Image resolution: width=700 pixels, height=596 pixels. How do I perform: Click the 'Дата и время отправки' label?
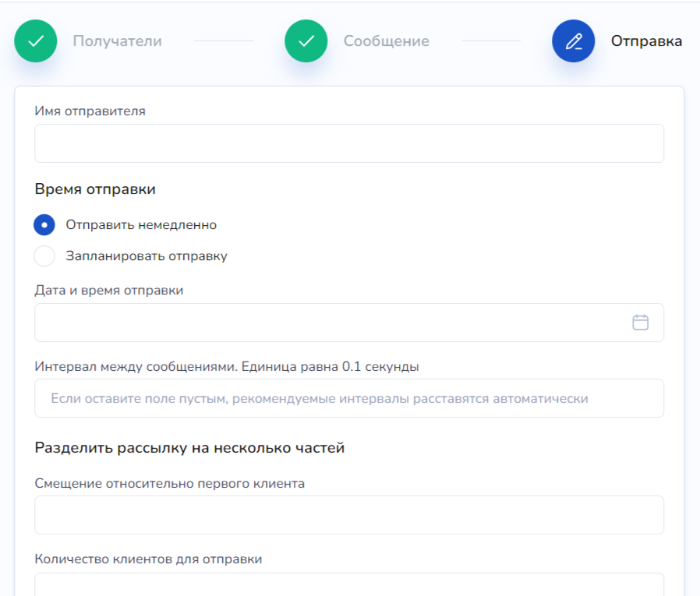[x=109, y=290]
